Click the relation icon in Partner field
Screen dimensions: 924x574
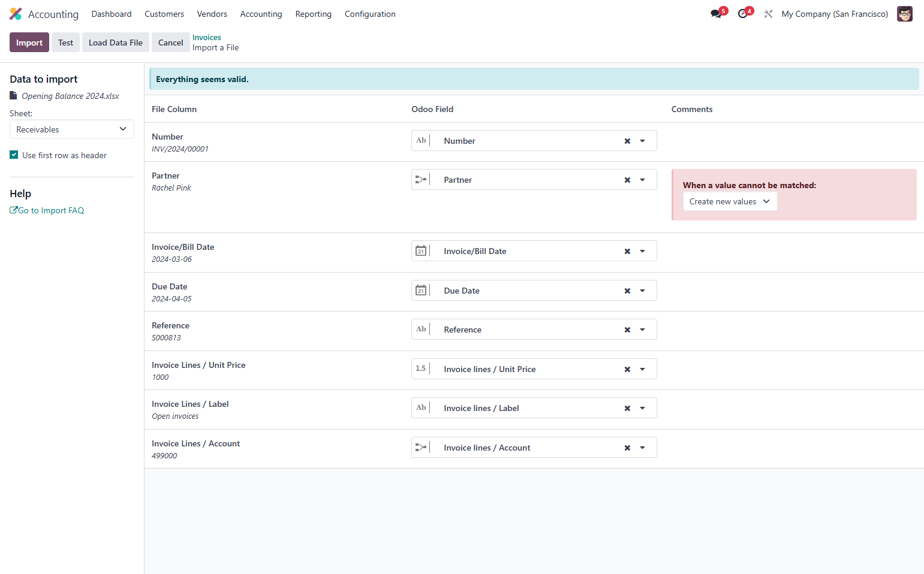(x=421, y=180)
